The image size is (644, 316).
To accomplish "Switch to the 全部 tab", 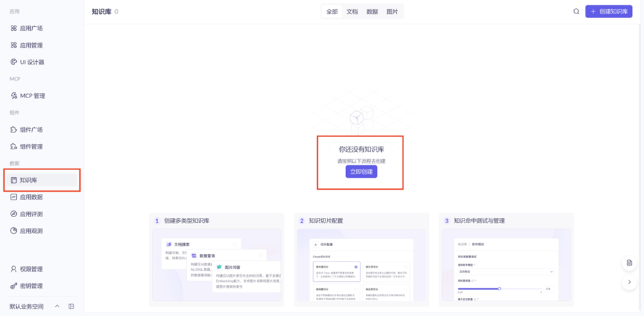I will (x=332, y=11).
